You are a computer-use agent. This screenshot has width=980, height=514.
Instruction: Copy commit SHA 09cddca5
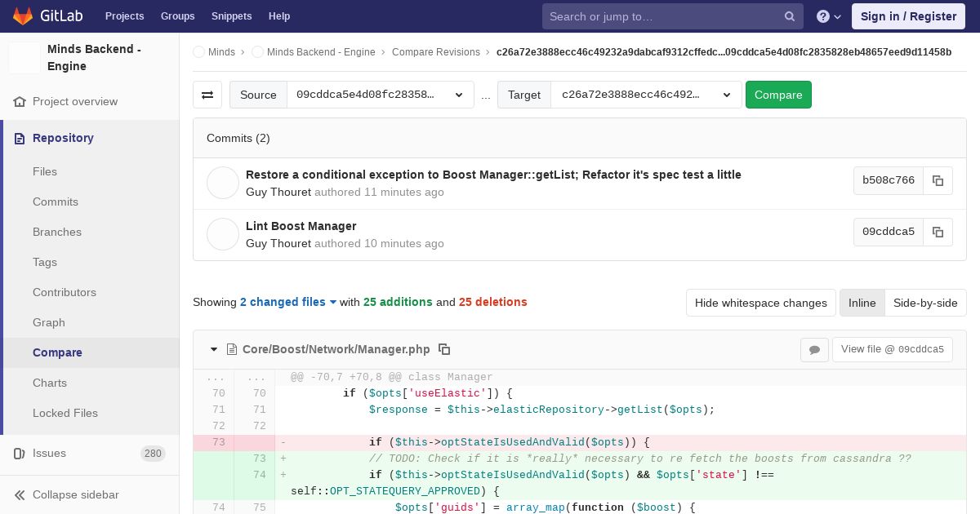click(938, 232)
